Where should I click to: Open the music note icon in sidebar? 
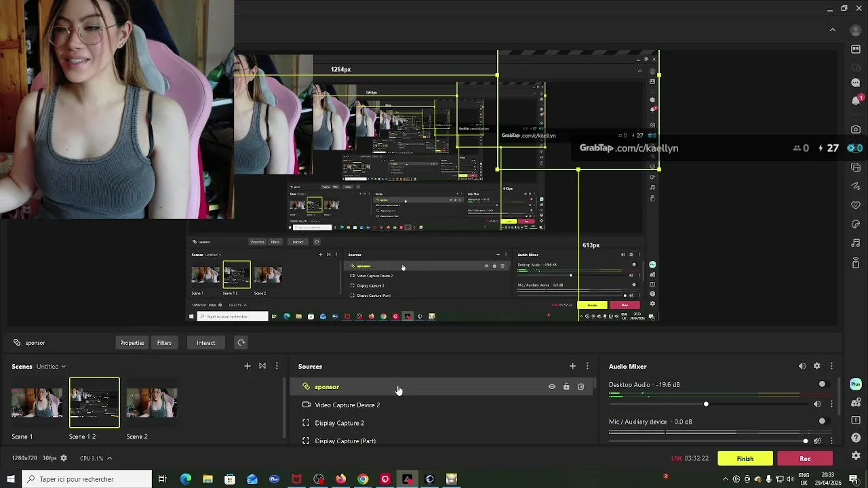[x=856, y=243]
